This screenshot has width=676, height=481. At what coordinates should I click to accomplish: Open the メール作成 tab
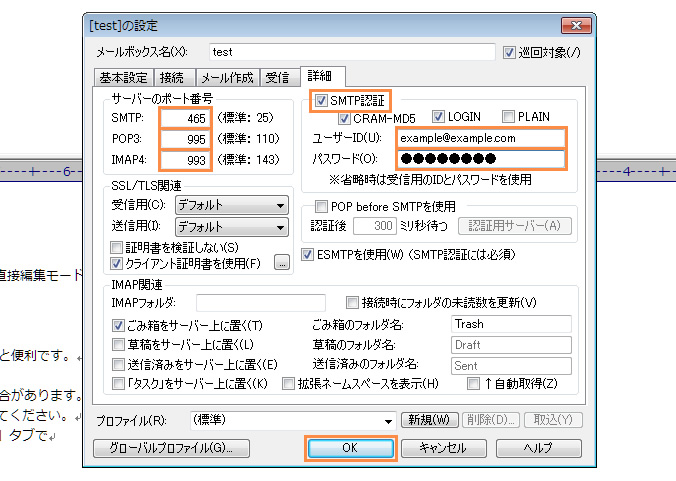click(227, 78)
